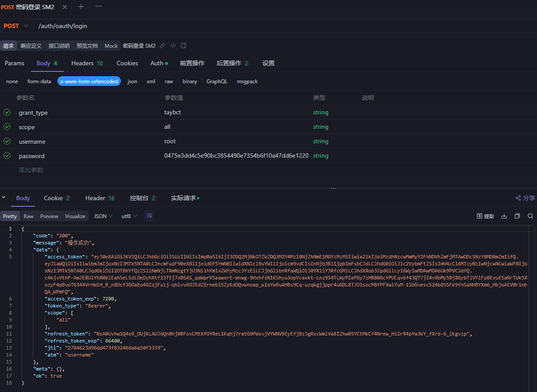Select form-data body type

[x=39, y=81]
